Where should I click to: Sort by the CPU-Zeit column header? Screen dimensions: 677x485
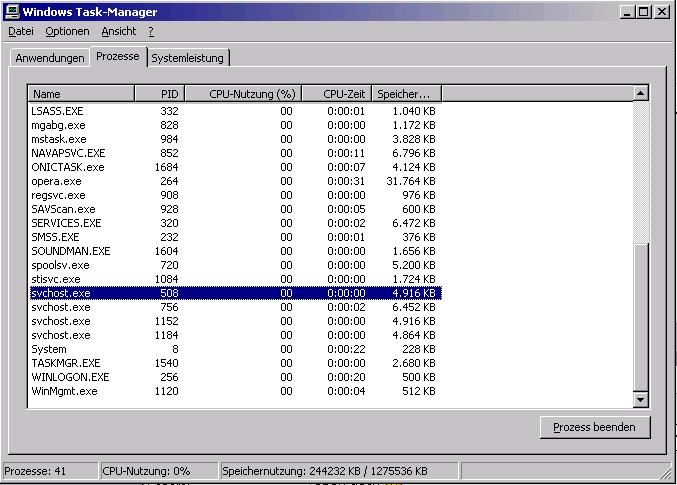(337, 94)
